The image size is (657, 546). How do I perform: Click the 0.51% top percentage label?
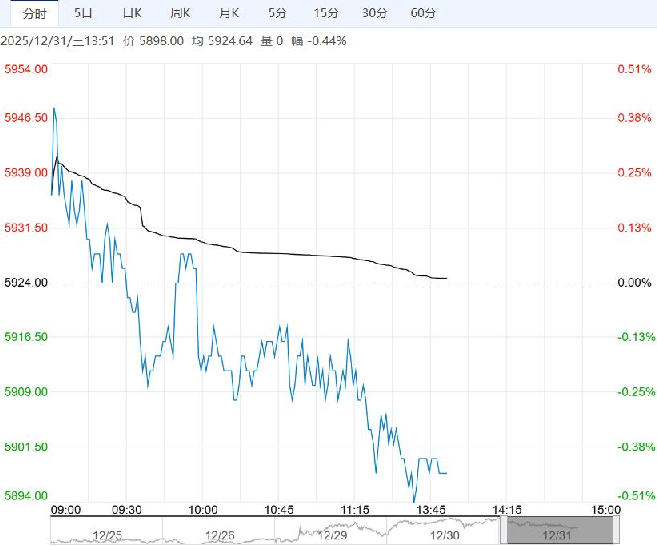pos(634,69)
